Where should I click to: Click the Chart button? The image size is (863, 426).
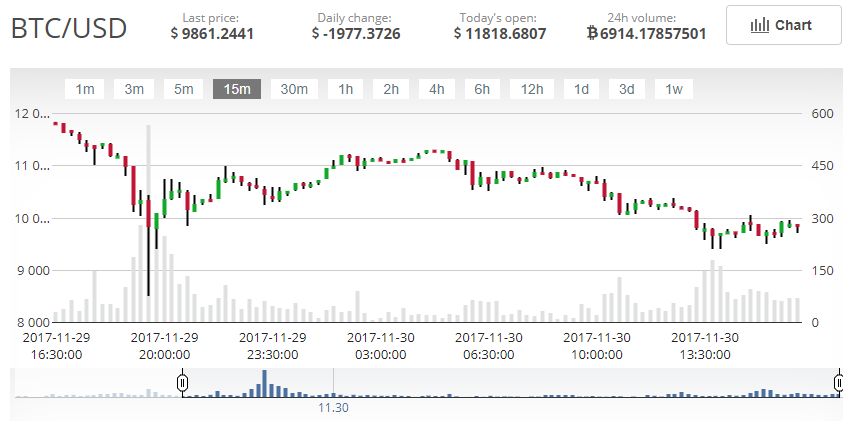(783, 26)
